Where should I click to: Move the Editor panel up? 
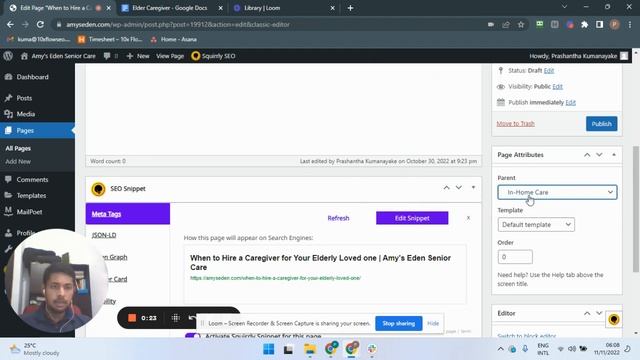pyautogui.click(x=587, y=313)
